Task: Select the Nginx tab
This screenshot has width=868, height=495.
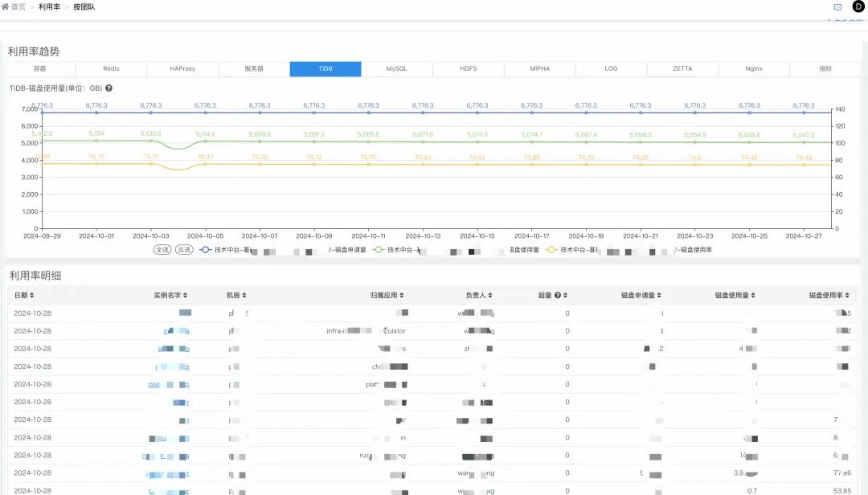Action: (x=754, y=68)
